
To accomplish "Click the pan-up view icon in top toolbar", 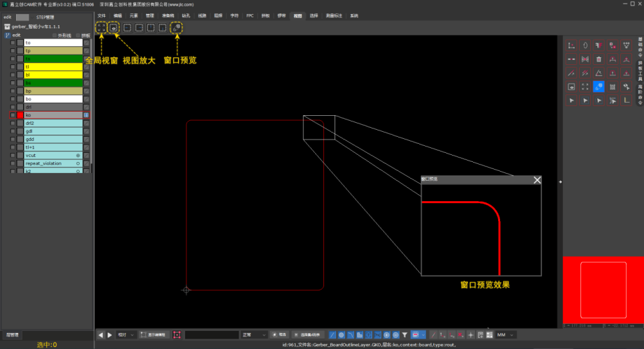I will (151, 27).
